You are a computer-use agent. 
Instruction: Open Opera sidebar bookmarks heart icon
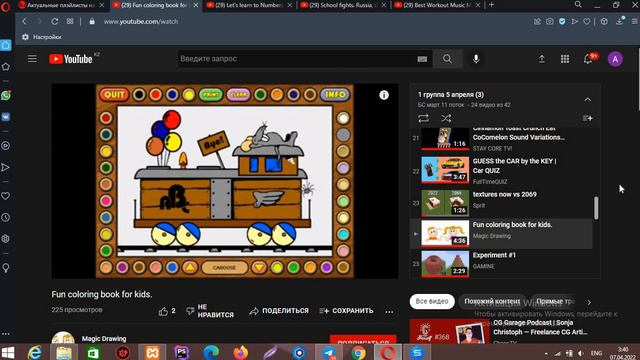point(6,196)
